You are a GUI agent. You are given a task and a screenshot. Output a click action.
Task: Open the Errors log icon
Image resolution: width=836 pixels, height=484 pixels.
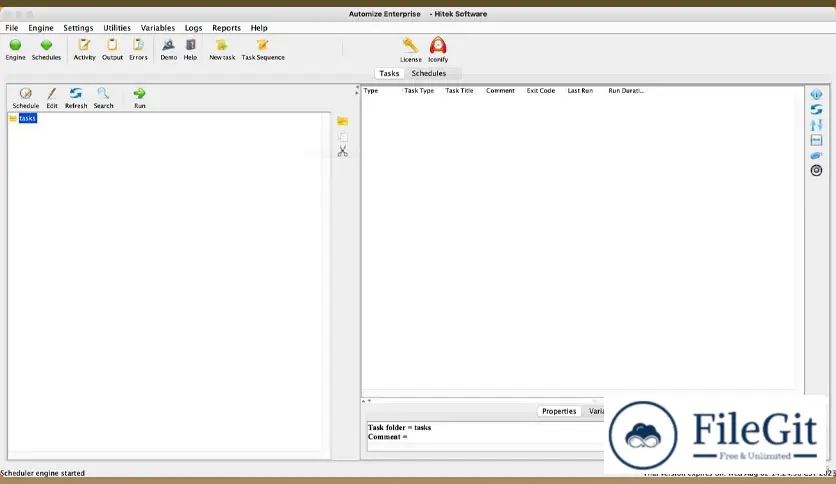click(138, 45)
